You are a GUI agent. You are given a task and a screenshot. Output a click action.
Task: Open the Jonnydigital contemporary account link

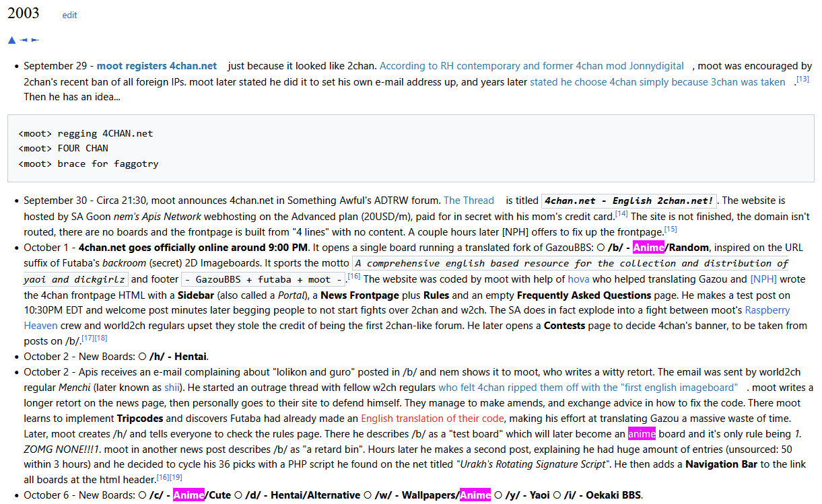pos(532,66)
